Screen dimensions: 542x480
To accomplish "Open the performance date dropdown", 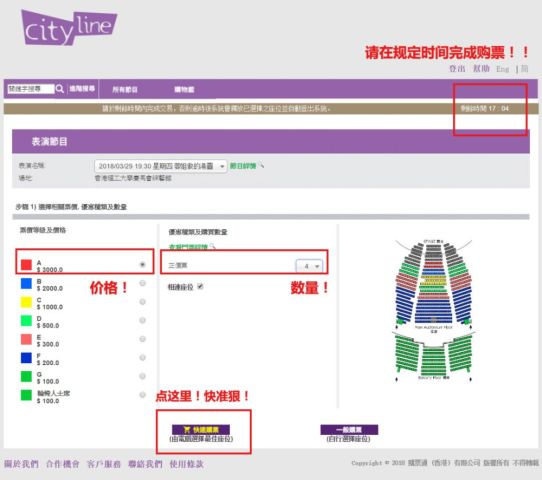I will point(161,166).
